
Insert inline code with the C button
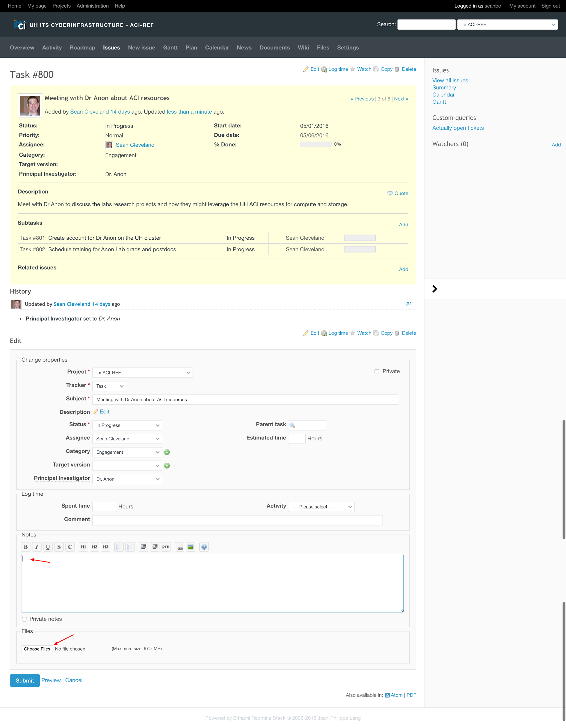[70, 547]
